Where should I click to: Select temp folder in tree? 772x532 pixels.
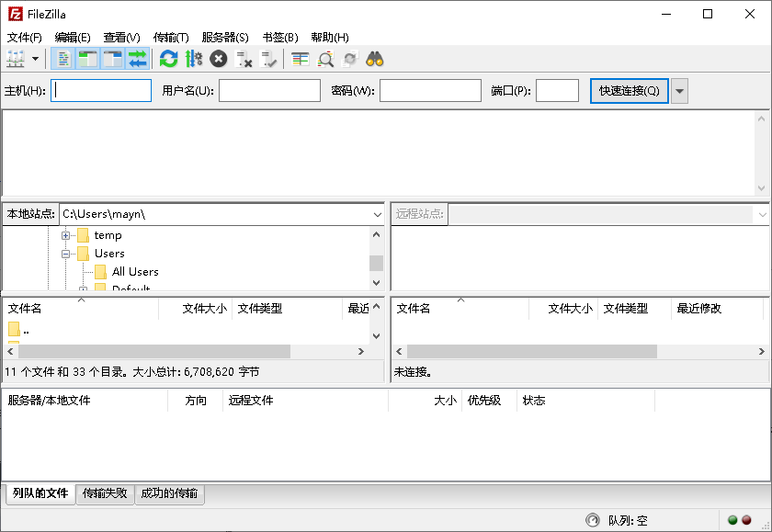point(108,235)
